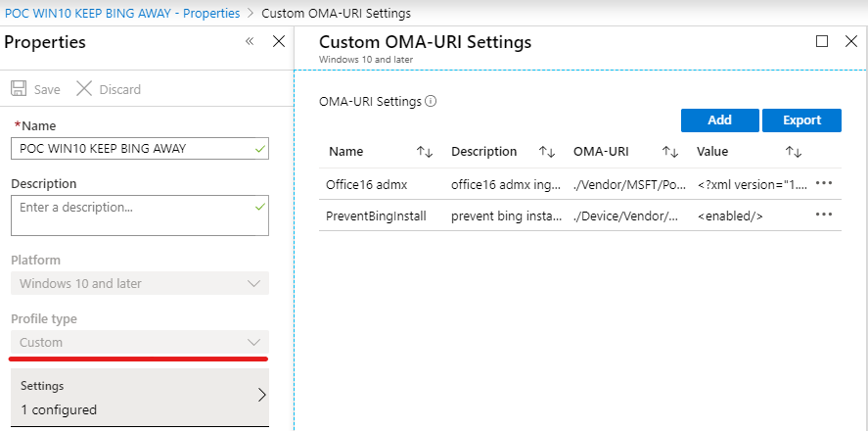Click the ./Device/Vendor/... OMA-URI cell
Image resolution: width=868 pixels, height=431 pixels.
click(x=625, y=216)
